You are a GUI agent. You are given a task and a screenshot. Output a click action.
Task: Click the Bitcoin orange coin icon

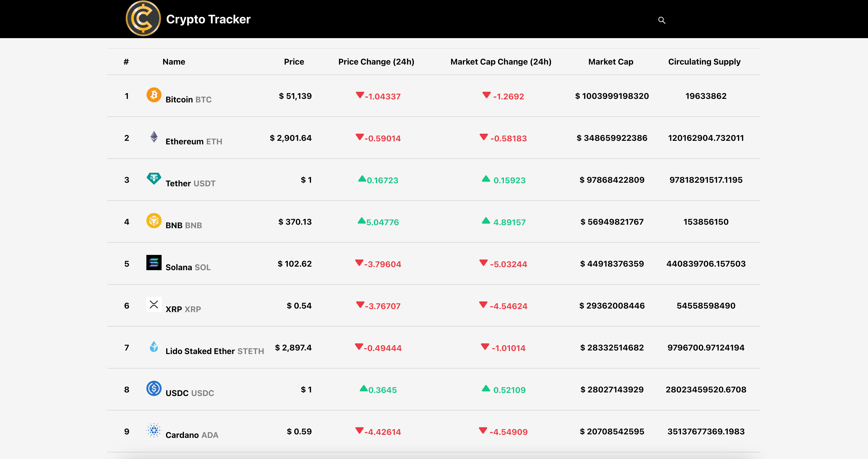click(x=154, y=95)
